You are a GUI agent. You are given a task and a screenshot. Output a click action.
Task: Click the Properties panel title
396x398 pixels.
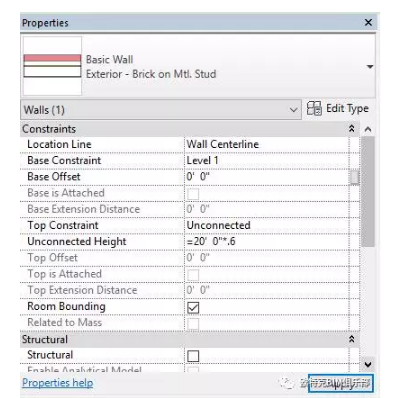point(45,23)
